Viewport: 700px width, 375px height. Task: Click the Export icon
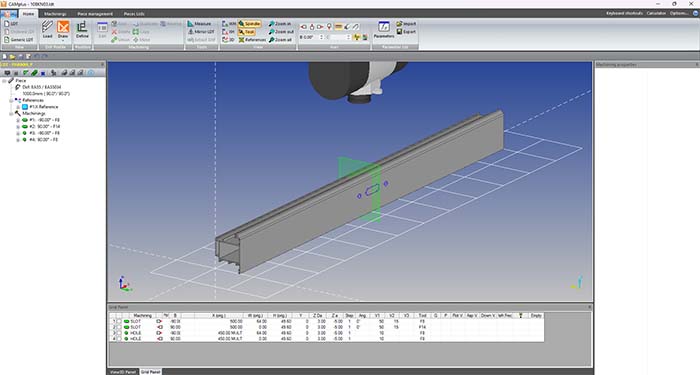pos(406,32)
